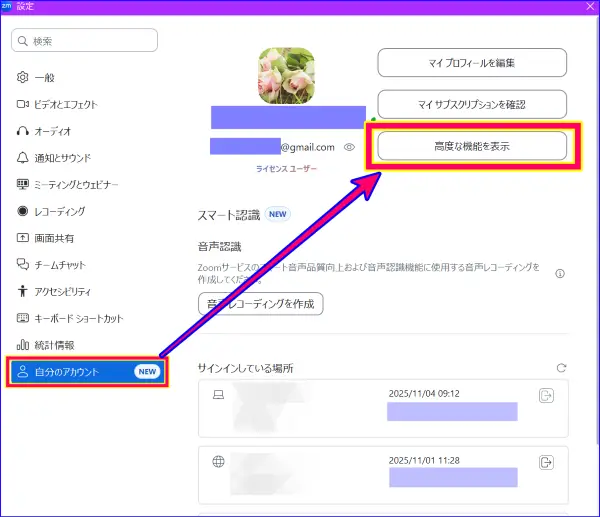Click the record circle icon
Screen dimensions: 600x517
(23, 211)
